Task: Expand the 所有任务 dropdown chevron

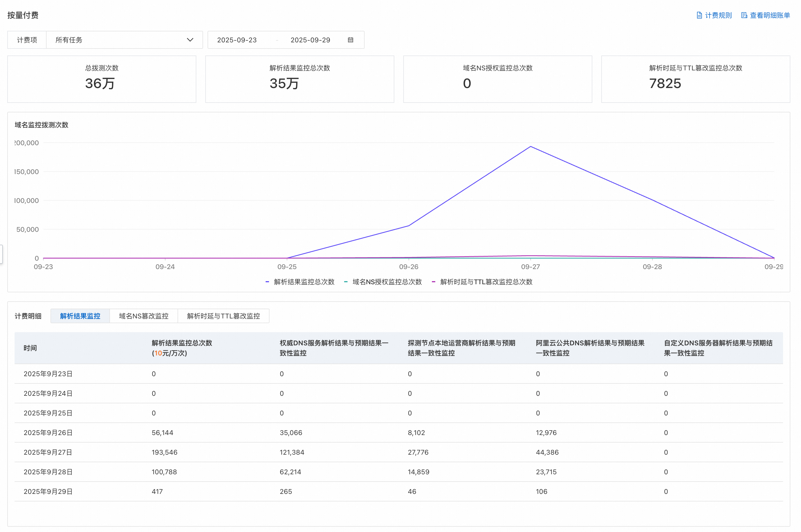Action: click(190, 40)
